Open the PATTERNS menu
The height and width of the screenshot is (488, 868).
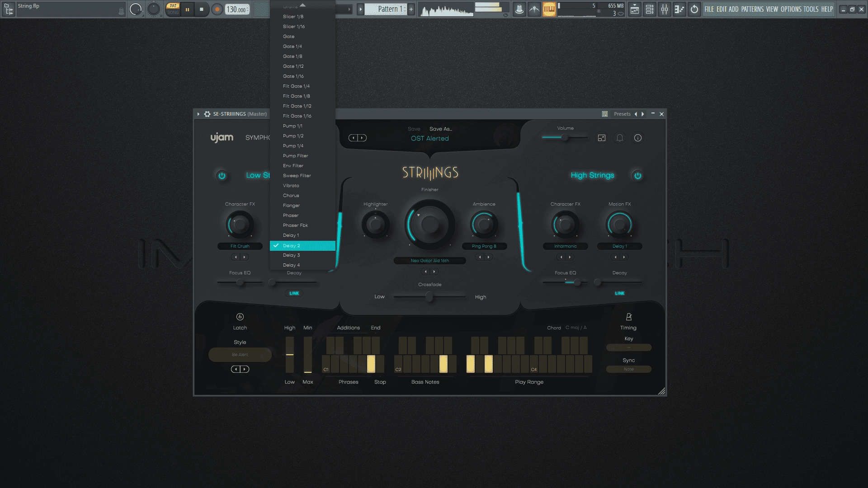pos(752,9)
